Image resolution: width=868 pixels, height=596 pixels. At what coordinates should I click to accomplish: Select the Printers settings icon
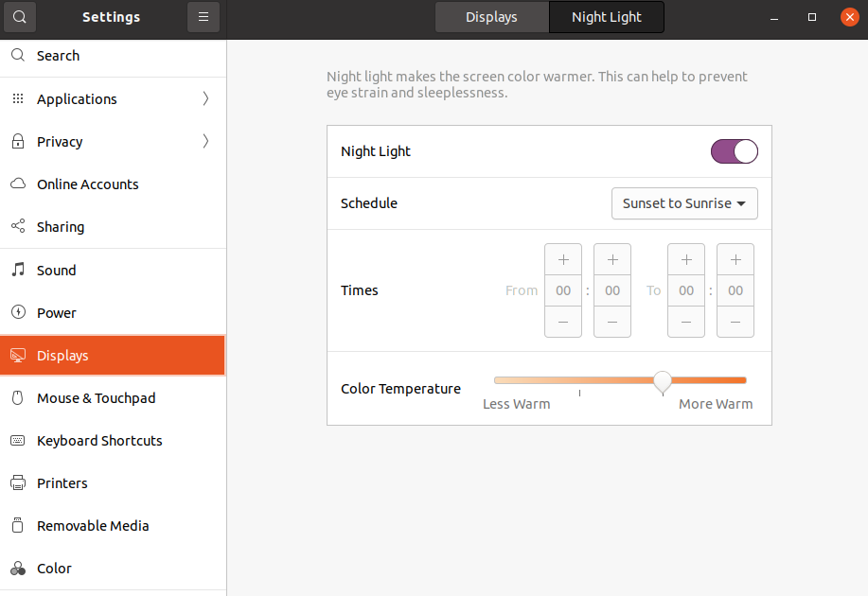(x=17, y=482)
